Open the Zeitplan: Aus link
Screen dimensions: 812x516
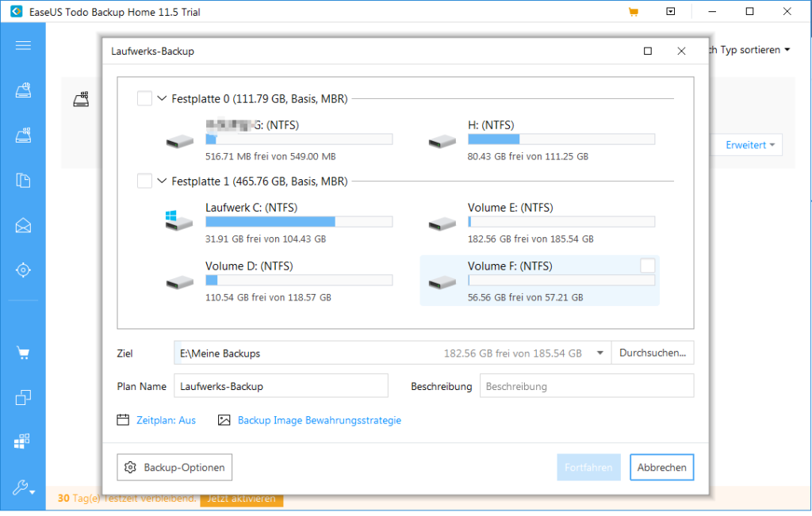tap(167, 420)
